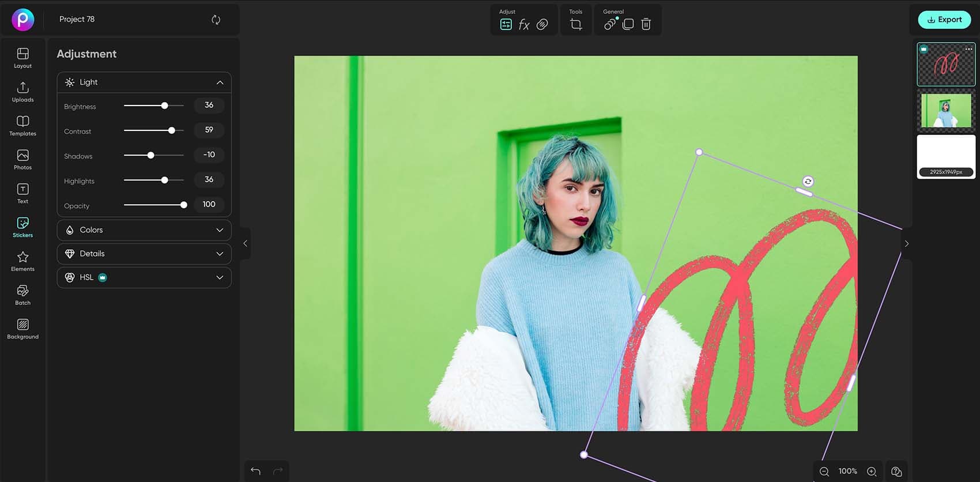Viewport: 980px width, 482px height.
Task: Click the Export button
Action: 944,20
